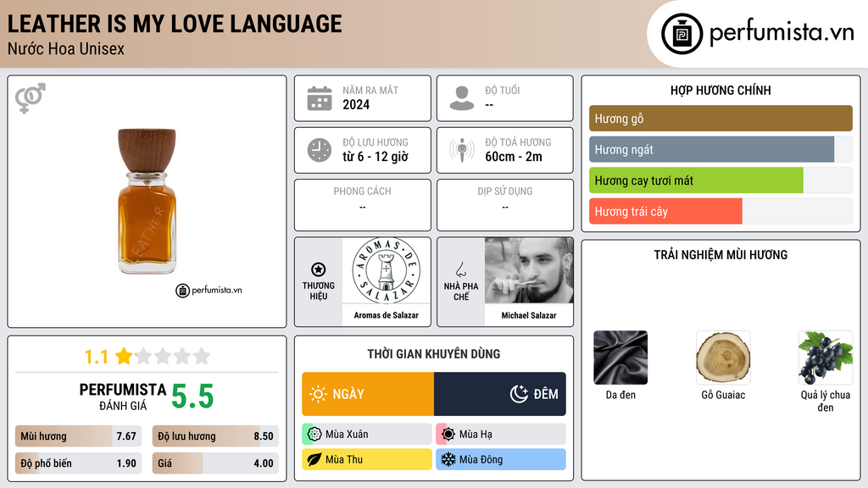Click the subtitle Nước Hoa Unisex
This screenshot has width=868, height=488.
(66, 48)
